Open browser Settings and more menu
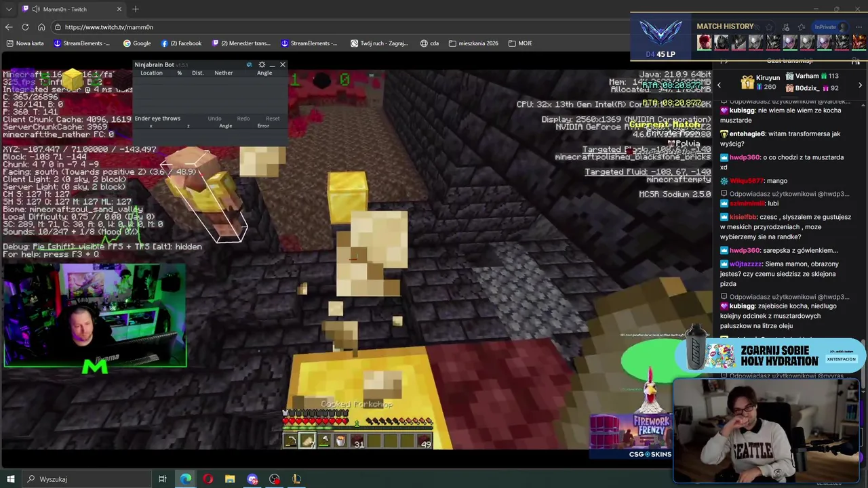The width and height of the screenshot is (868, 488). point(860,27)
